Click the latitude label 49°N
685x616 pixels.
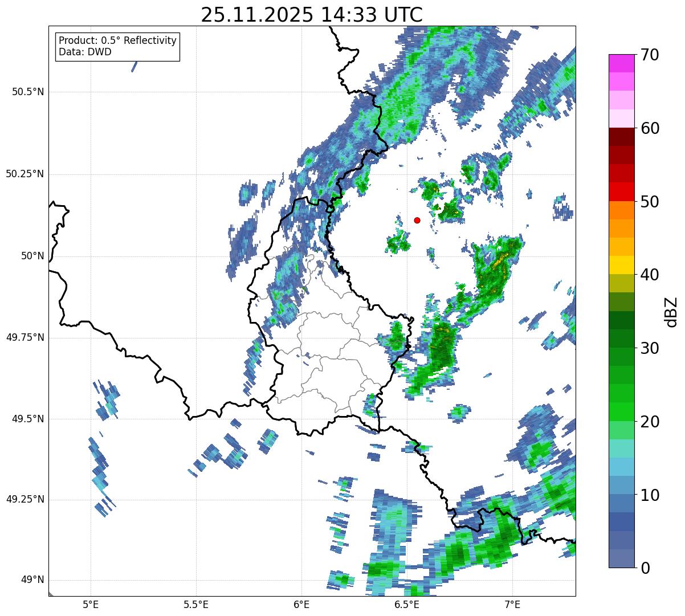pos(32,580)
